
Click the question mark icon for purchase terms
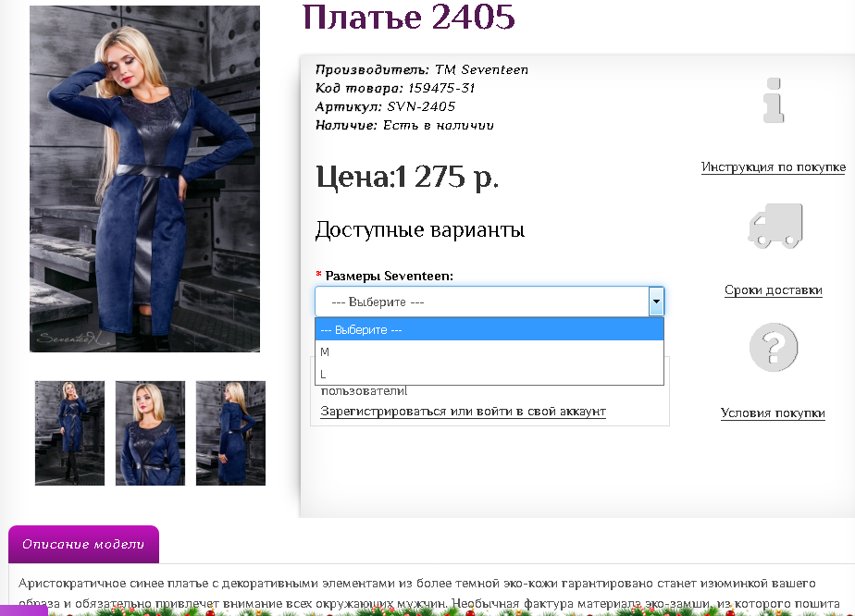(774, 347)
